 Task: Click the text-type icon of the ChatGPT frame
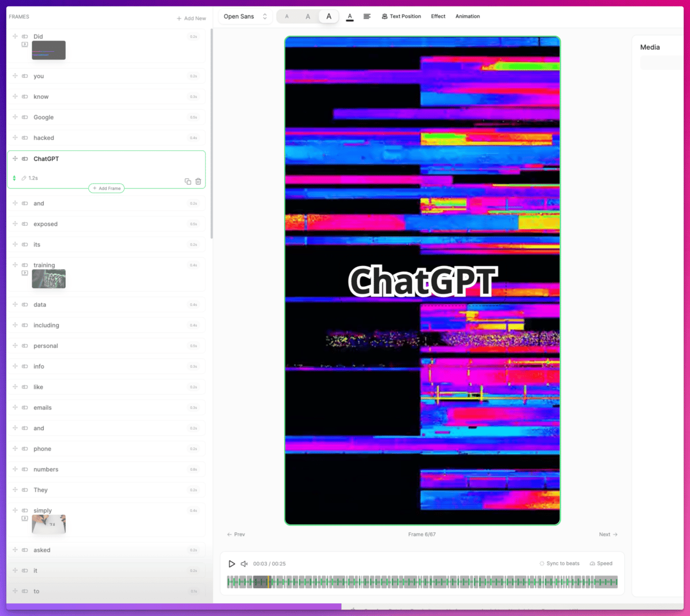pyautogui.click(x=25, y=159)
